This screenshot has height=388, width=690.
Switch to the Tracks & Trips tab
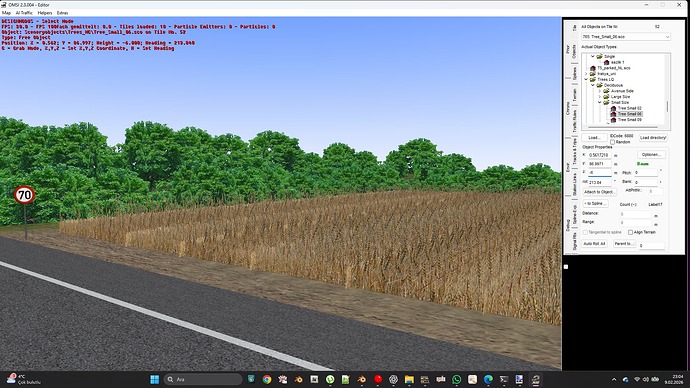(575, 151)
